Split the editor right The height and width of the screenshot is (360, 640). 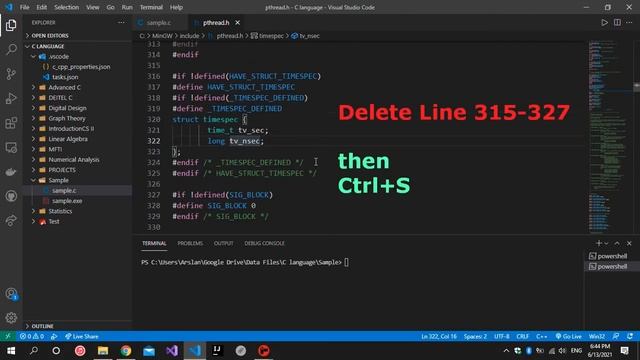point(617,22)
